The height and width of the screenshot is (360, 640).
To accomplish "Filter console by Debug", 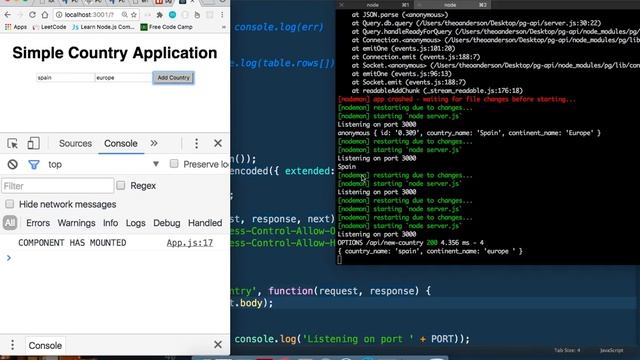I will pos(167,223).
